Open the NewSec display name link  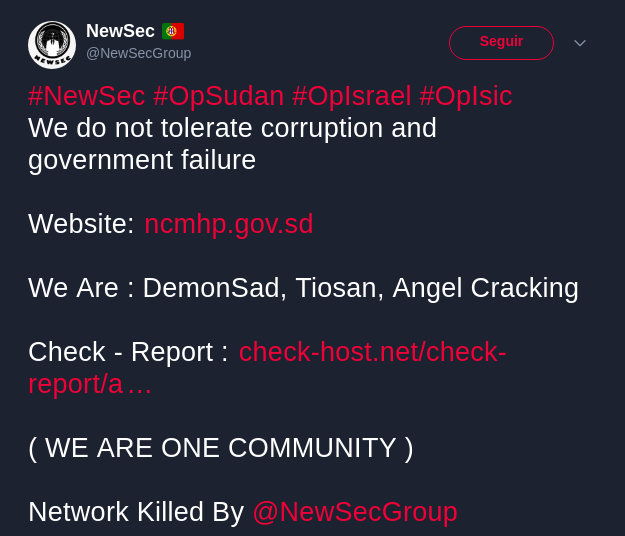[120, 31]
